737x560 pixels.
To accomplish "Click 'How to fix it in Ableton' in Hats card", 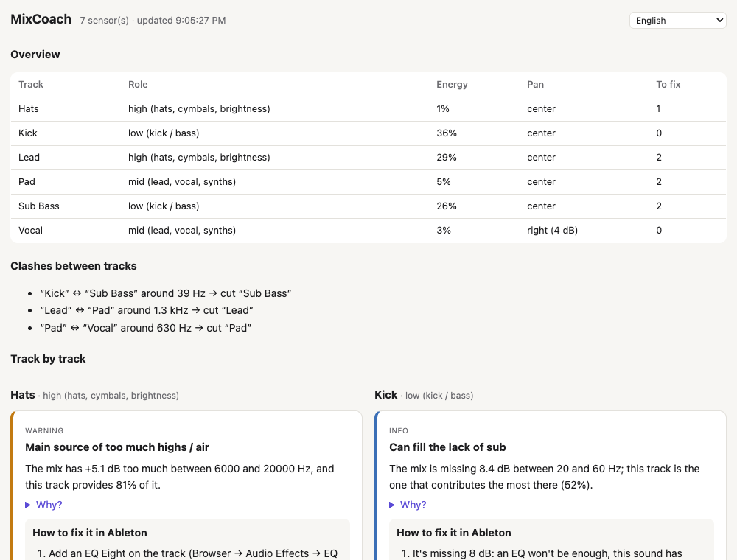I will click(90, 533).
